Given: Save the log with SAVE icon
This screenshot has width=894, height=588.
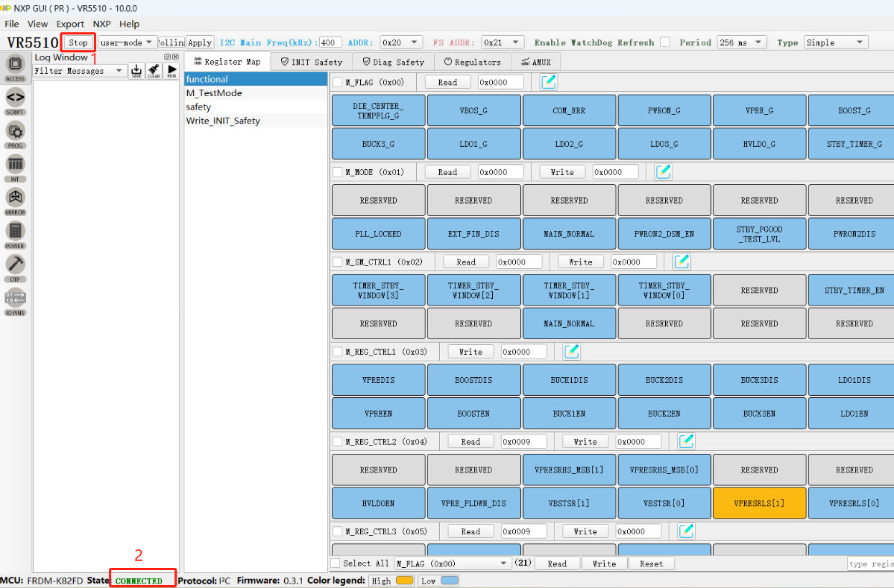Looking at the screenshot, I should click(x=136, y=70).
